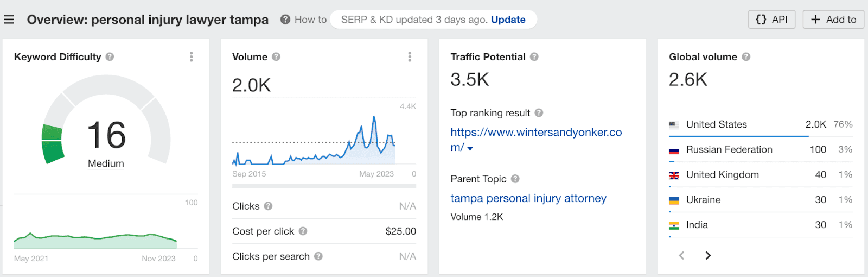
Task: Click the Add to button
Action: click(833, 20)
